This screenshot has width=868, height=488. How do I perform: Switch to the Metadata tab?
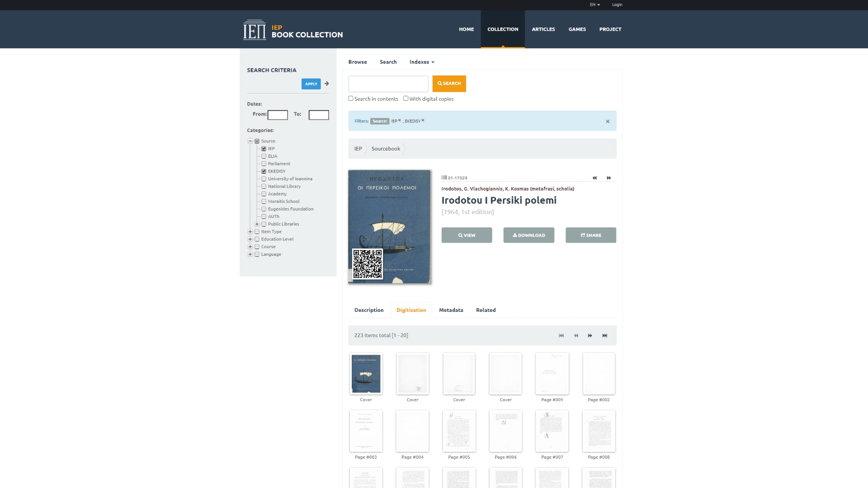451,310
